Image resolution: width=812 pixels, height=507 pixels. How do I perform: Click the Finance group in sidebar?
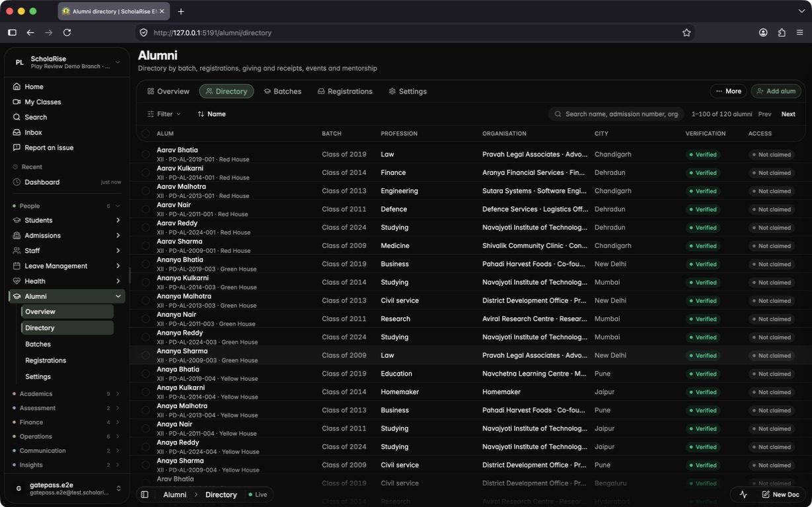tap(66, 422)
